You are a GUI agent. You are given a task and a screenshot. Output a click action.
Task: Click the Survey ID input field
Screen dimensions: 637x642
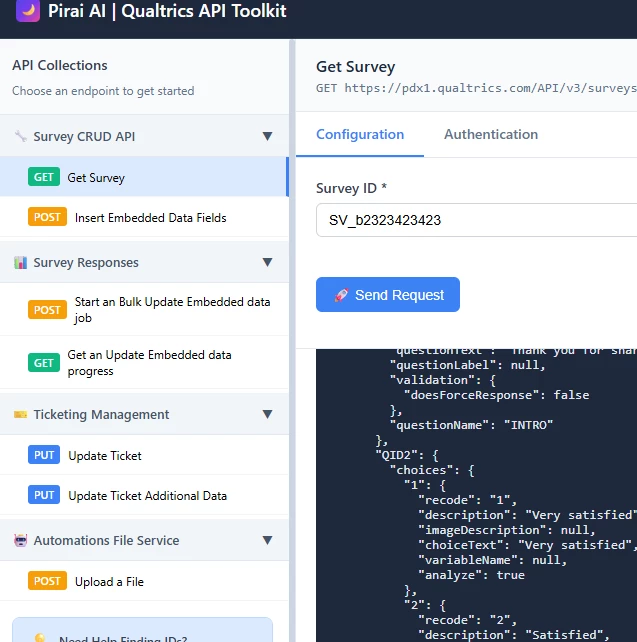point(477,220)
